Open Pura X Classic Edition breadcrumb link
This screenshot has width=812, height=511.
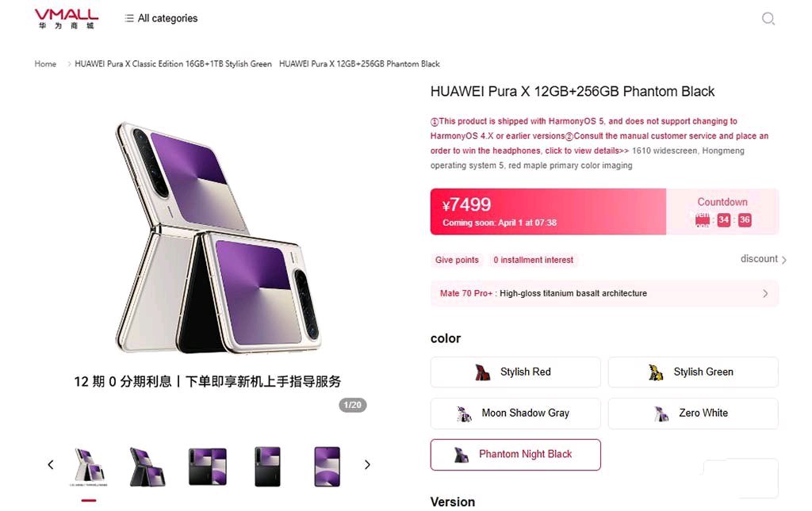pyautogui.click(x=173, y=63)
